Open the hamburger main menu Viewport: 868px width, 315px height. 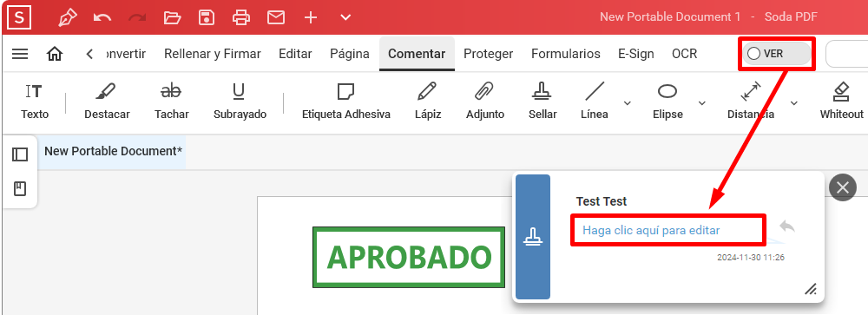(x=20, y=54)
